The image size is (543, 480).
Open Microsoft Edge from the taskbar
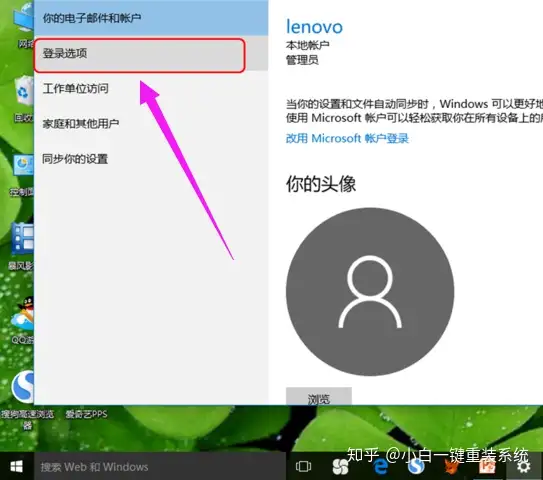(380, 466)
